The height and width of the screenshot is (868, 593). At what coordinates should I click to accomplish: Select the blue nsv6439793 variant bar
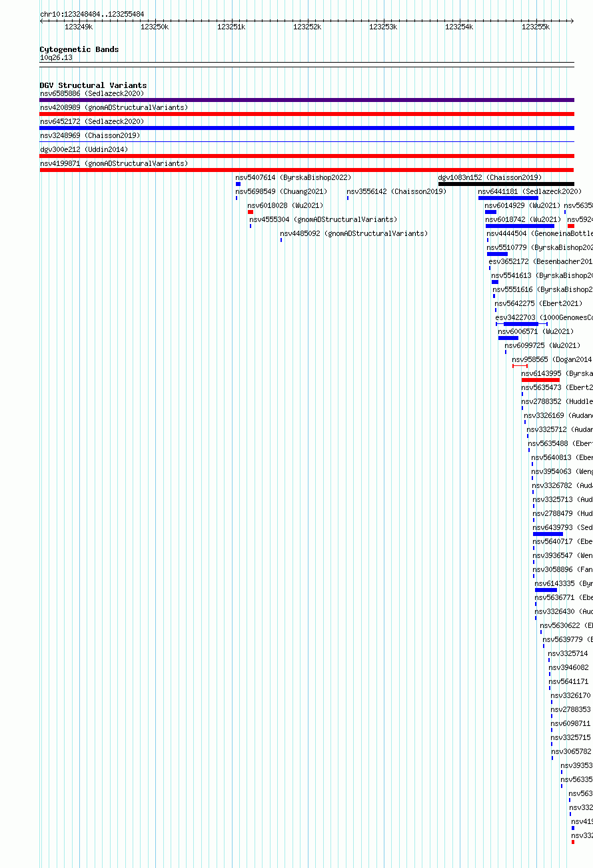(x=548, y=534)
